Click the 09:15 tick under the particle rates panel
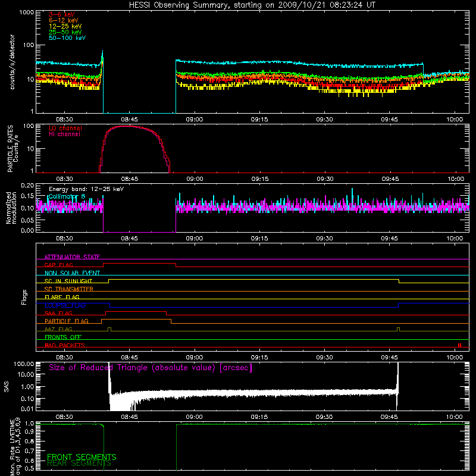This screenshot has height=476, width=476. (260, 179)
